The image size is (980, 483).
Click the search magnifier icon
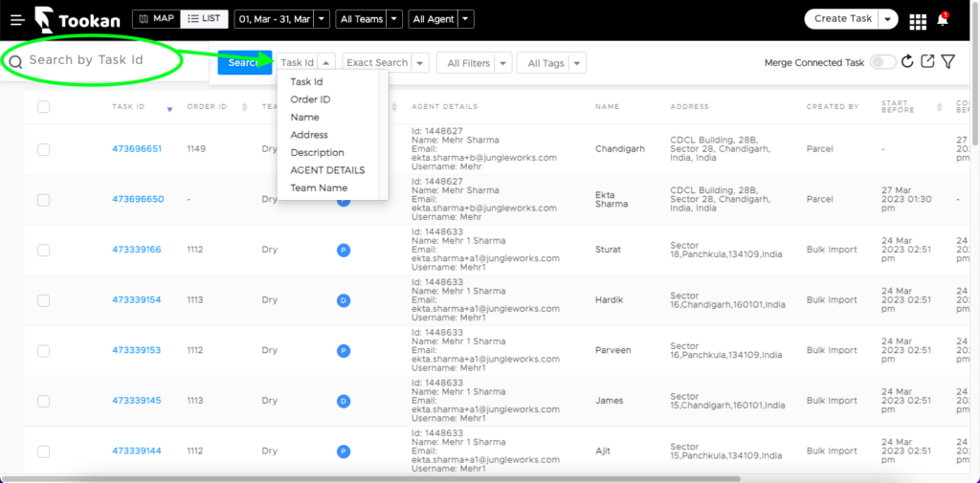tap(15, 61)
